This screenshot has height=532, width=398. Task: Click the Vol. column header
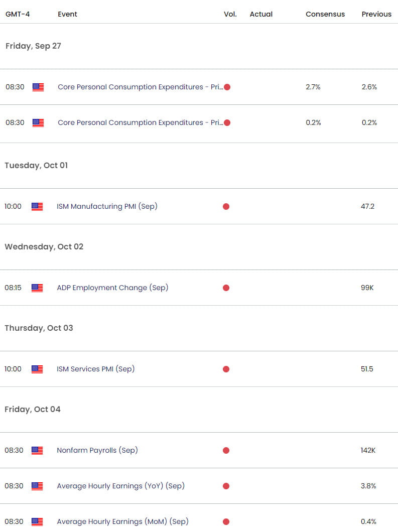click(230, 14)
